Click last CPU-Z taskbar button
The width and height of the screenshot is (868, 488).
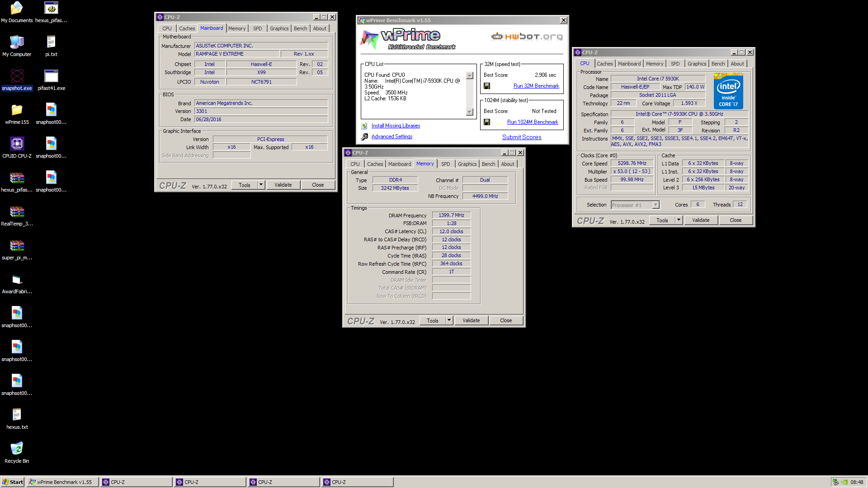(357, 482)
